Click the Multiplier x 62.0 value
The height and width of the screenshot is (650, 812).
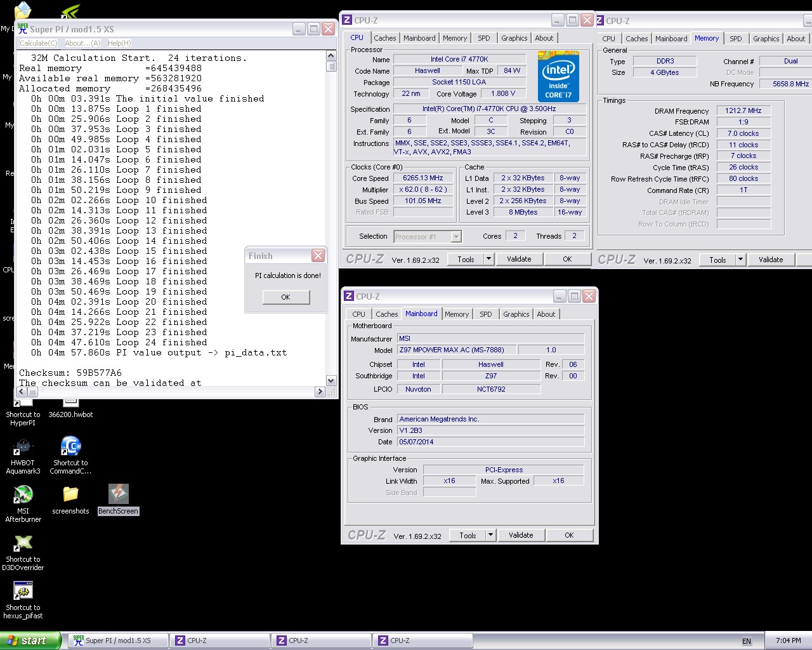click(x=422, y=189)
